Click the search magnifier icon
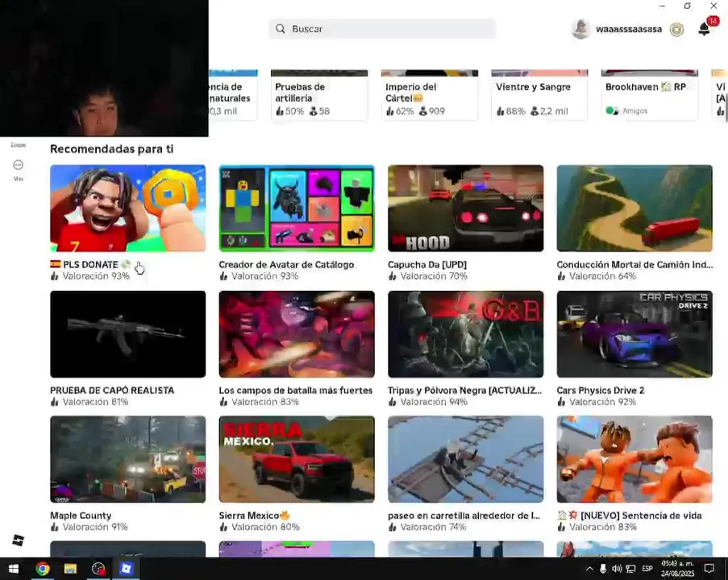Screen dimensions: 728x580 pyautogui.click(x=280, y=29)
